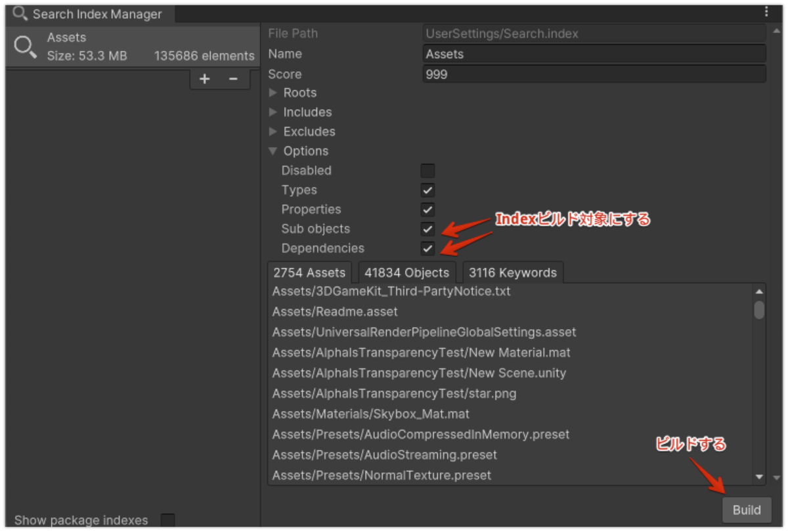The height and width of the screenshot is (532, 788).
Task: Select Assets/Readme.asset in the list
Action: [336, 311]
